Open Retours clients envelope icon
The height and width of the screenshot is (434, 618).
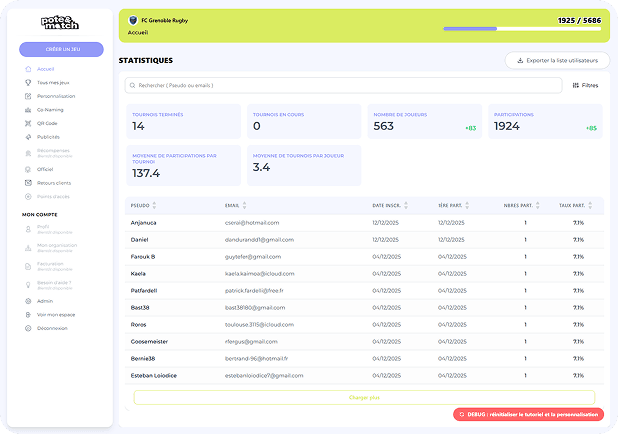point(28,183)
